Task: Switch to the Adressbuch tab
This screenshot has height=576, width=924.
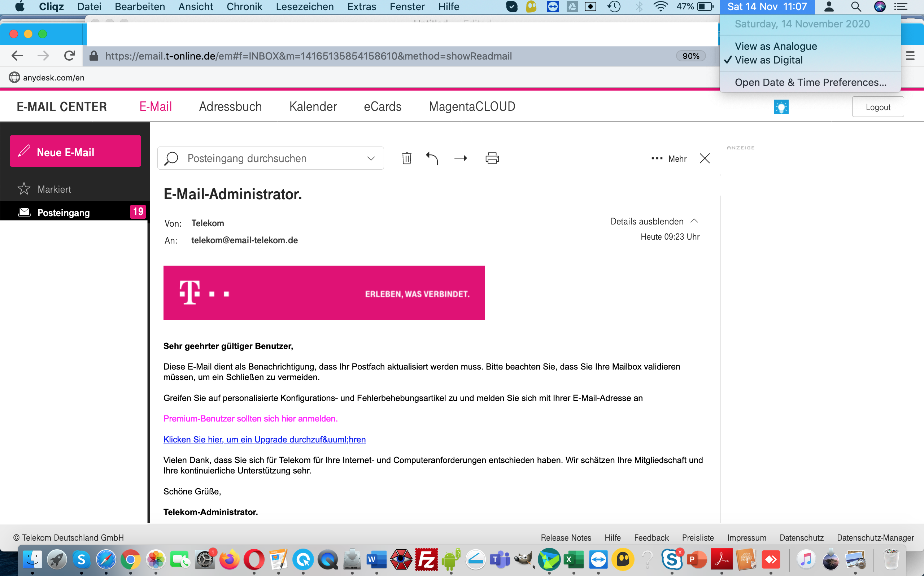Action: pyautogui.click(x=230, y=106)
